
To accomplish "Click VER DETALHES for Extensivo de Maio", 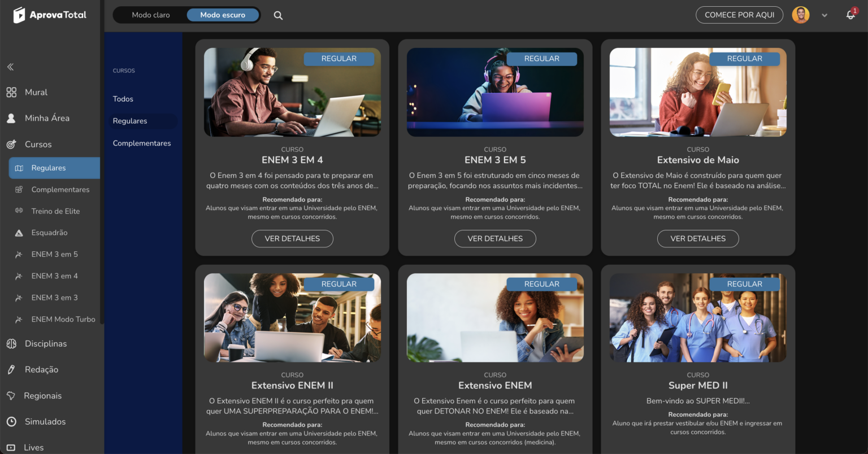I will point(698,238).
